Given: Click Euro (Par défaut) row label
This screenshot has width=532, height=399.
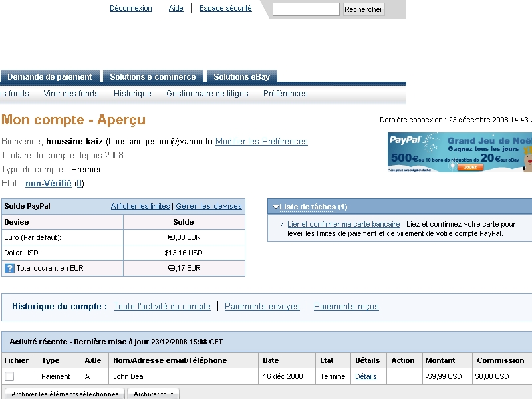Looking at the screenshot, I should (x=33, y=237).
